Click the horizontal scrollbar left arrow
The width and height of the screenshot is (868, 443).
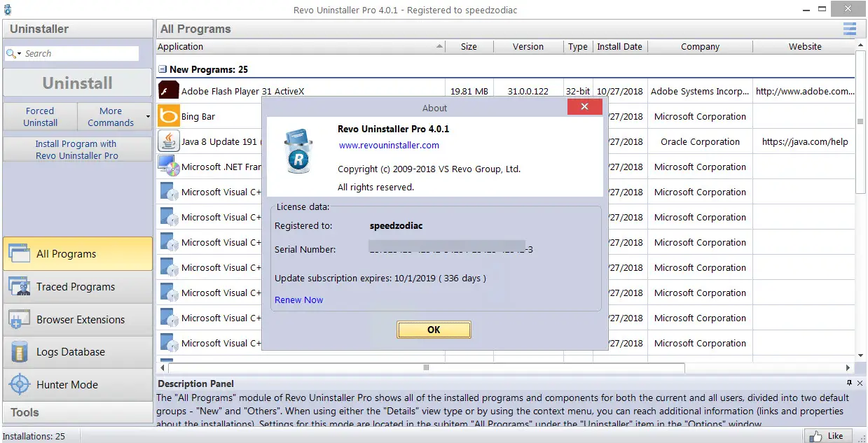click(x=163, y=367)
